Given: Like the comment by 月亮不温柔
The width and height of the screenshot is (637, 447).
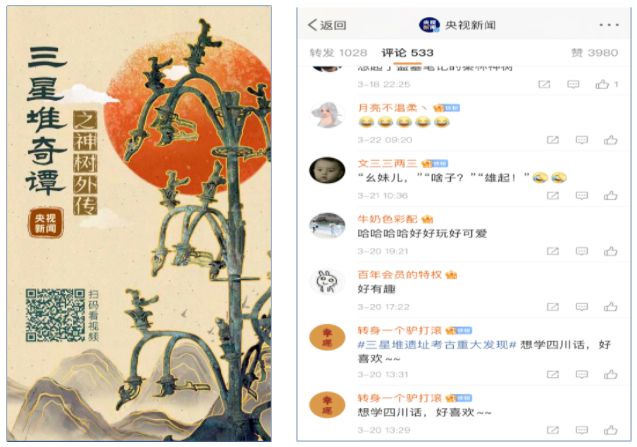Looking at the screenshot, I should pos(610,140).
